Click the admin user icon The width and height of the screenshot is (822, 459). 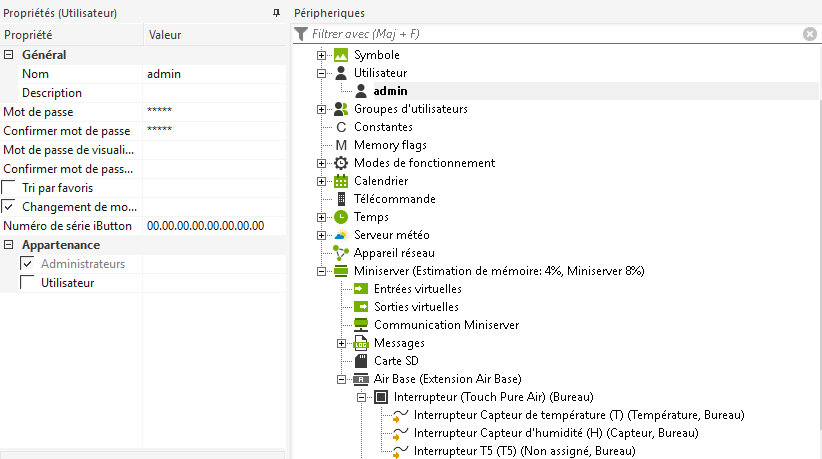pos(361,91)
